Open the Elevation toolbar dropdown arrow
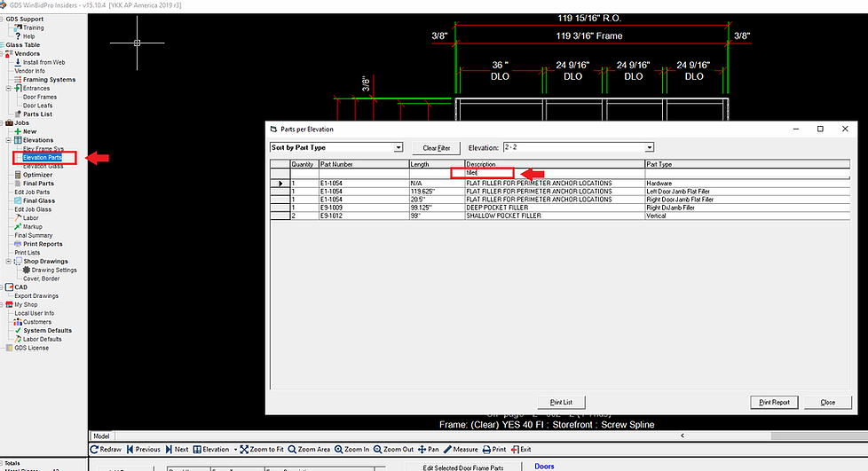The height and width of the screenshot is (471, 868). (235, 450)
